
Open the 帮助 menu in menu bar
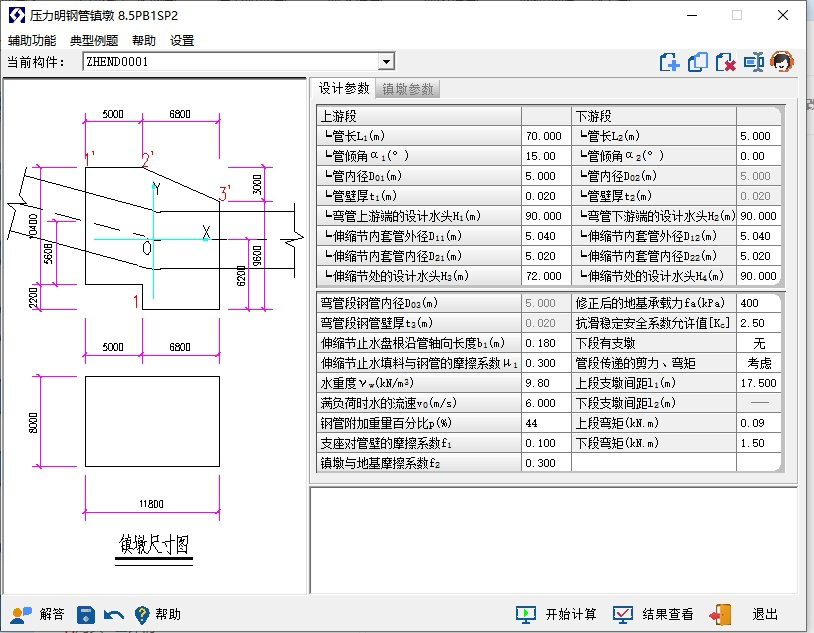144,41
